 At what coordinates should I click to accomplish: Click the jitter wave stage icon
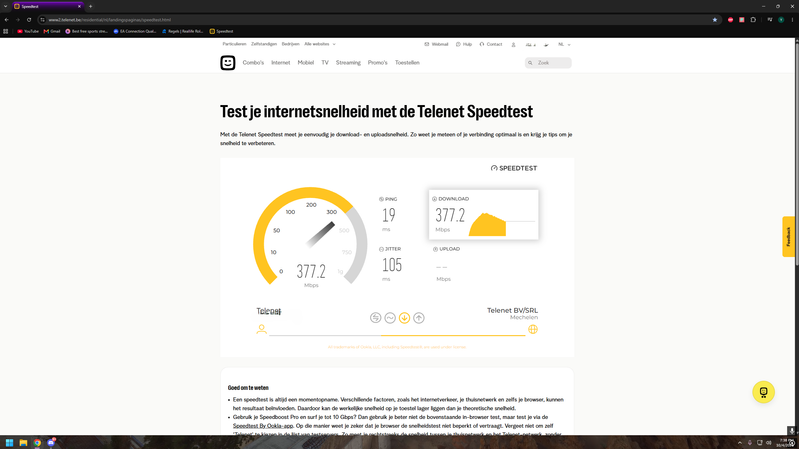pos(390,318)
